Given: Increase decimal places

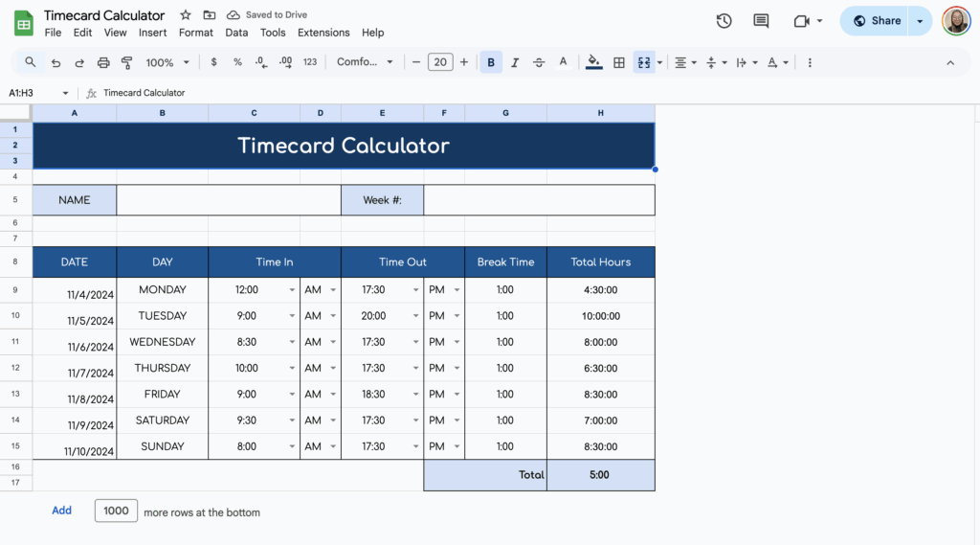Looking at the screenshot, I should pyautogui.click(x=285, y=62).
